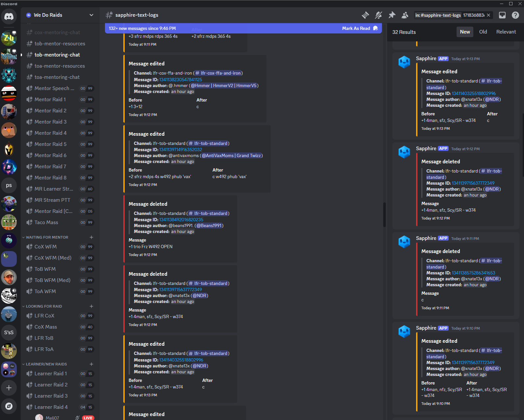The width and height of the screenshot is (524, 420).
Task: Join MR Stream PTT voice channel
Action: tap(60, 200)
